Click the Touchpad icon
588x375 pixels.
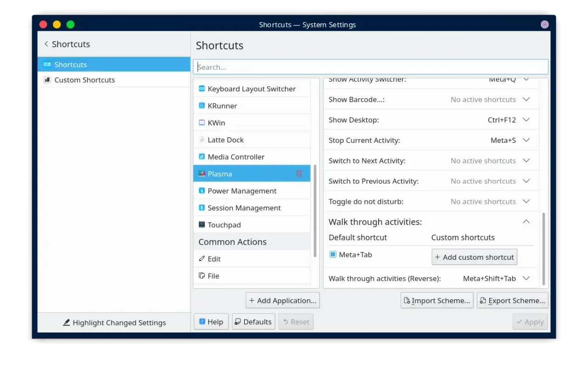pyautogui.click(x=202, y=224)
